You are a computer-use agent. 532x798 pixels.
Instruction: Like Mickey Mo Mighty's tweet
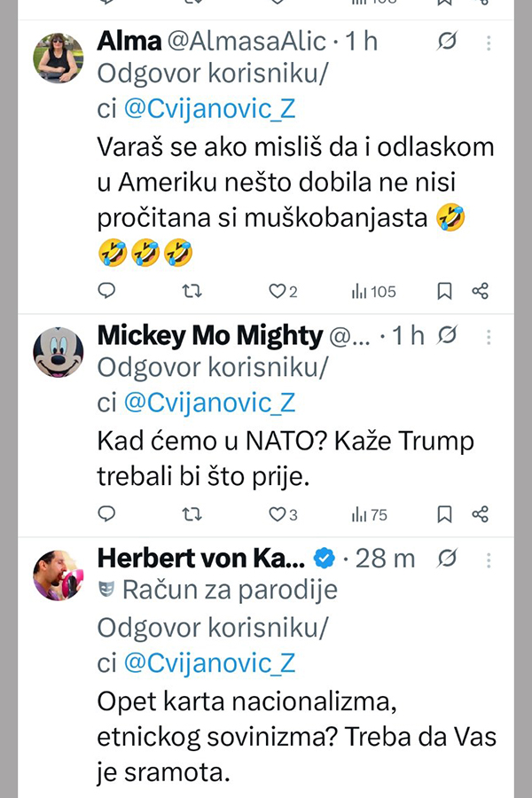pyautogui.click(x=278, y=513)
